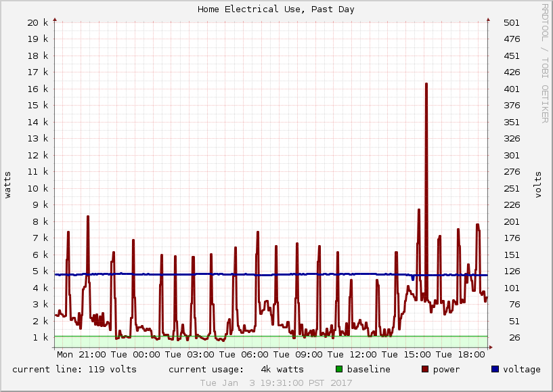553x392 pixels.
Task: Click the '126' volts axis label
Action: pyautogui.click(x=512, y=271)
